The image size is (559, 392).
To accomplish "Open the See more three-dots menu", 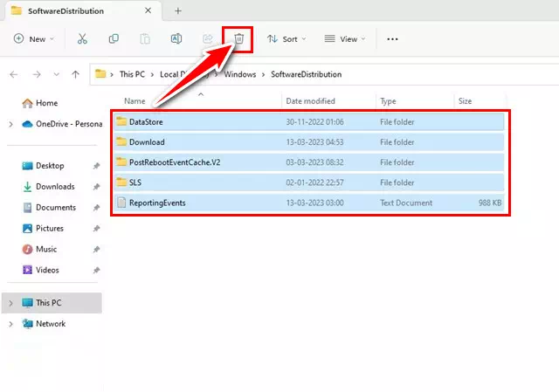I will (392, 39).
